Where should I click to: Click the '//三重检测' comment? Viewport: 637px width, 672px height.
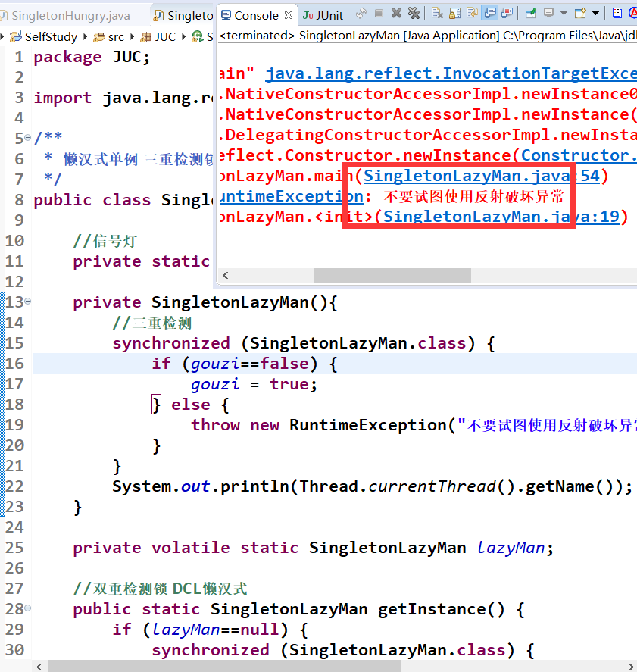click(x=152, y=323)
